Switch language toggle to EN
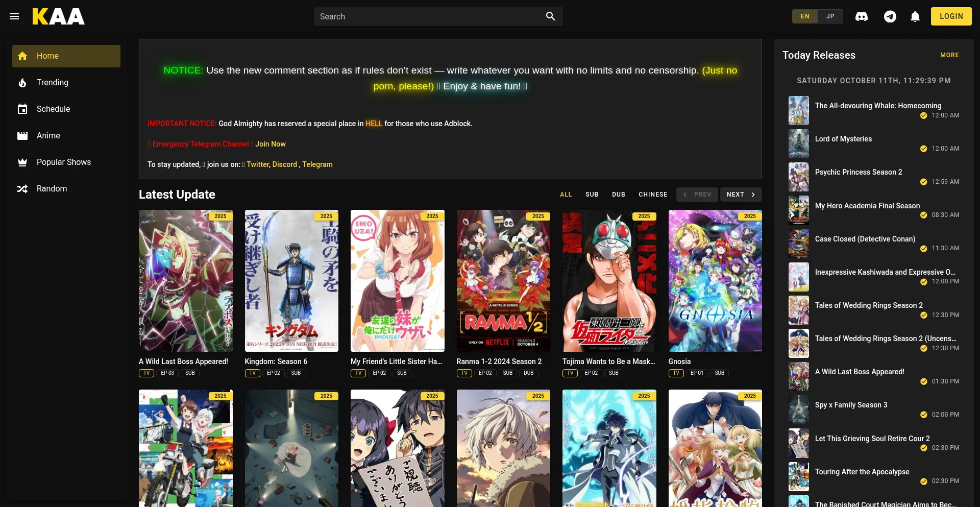The width and height of the screenshot is (980, 507). coord(805,16)
